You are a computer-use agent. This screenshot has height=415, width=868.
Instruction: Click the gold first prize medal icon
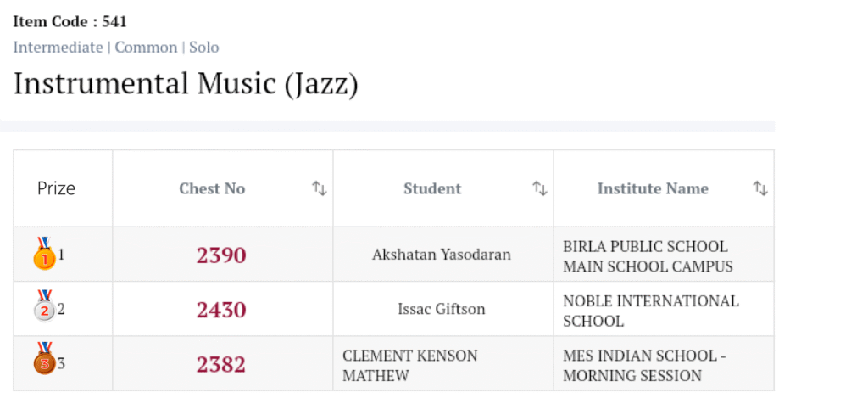(x=44, y=254)
